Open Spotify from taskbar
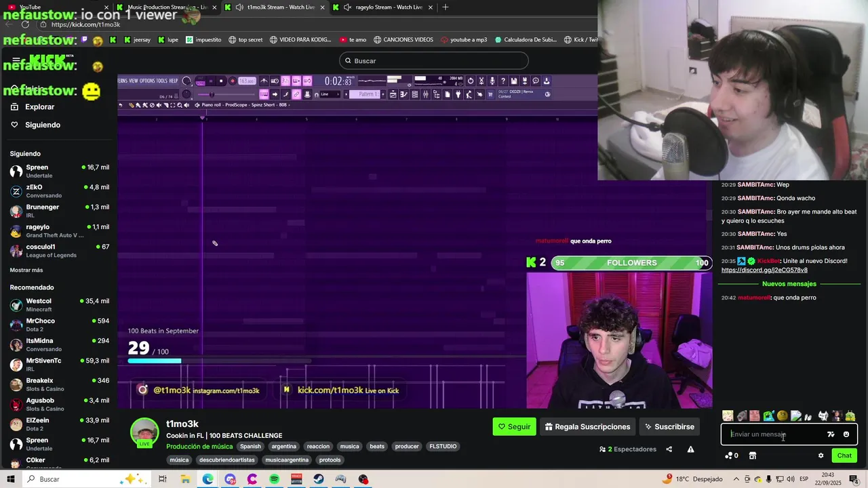 274,479
